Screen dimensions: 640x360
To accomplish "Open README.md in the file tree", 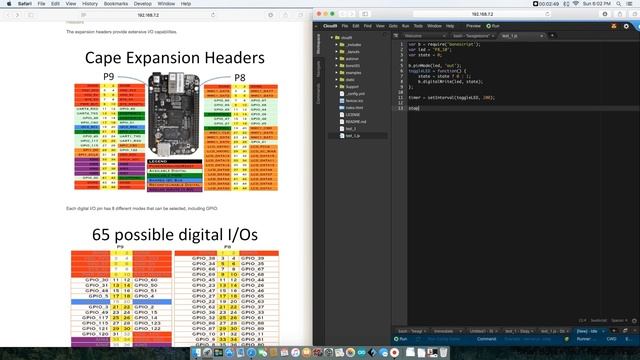I will tap(356, 122).
